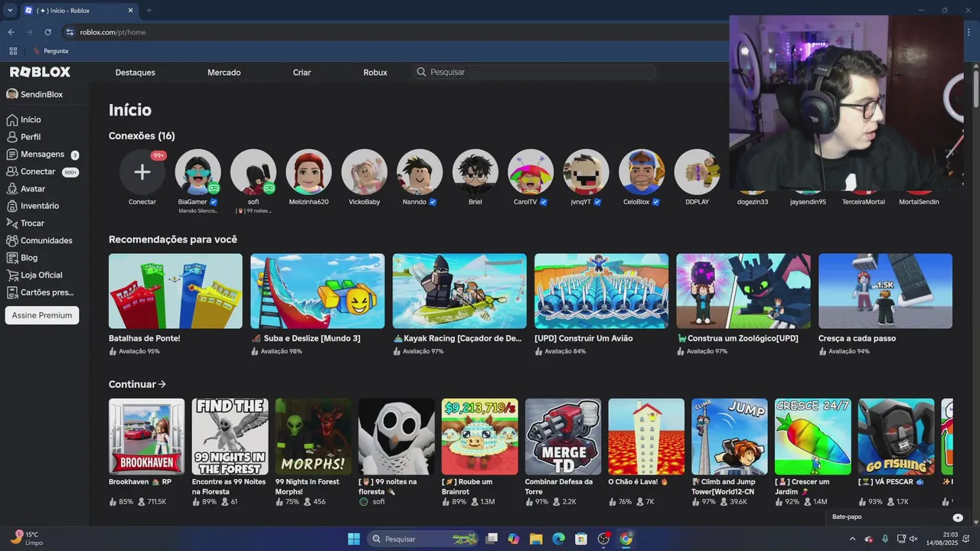Open the Merge TD game thumbnail

pyautogui.click(x=563, y=436)
